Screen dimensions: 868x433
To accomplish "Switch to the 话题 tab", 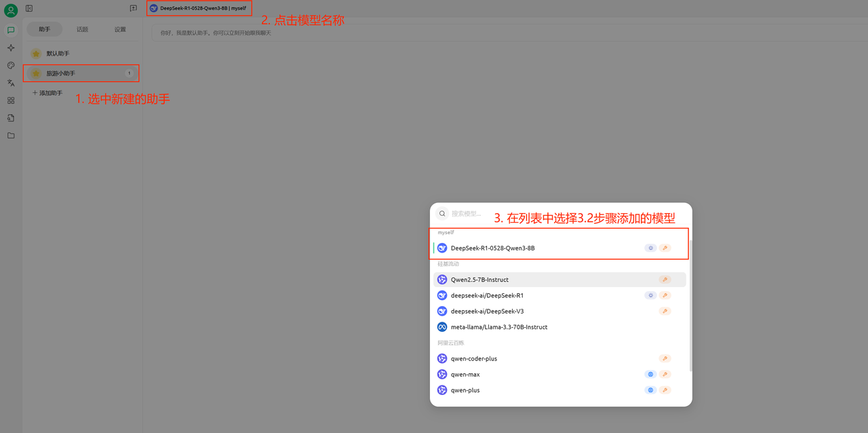I will click(x=82, y=29).
